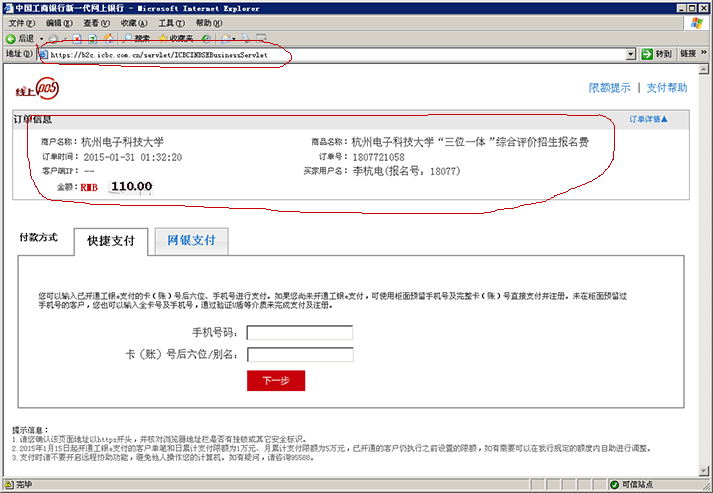The width and height of the screenshot is (713, 493).
Task: Click the scrollbar down arrow
Action: 704,471
